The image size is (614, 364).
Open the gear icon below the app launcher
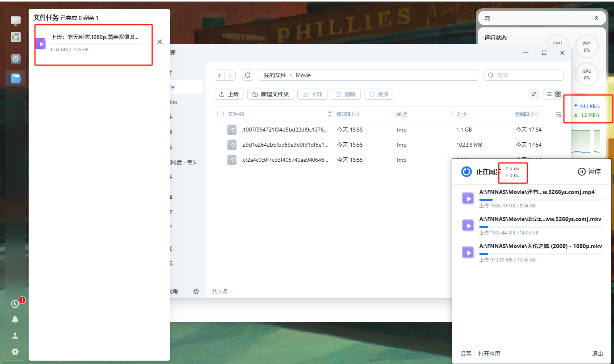[x=15, y=59]
